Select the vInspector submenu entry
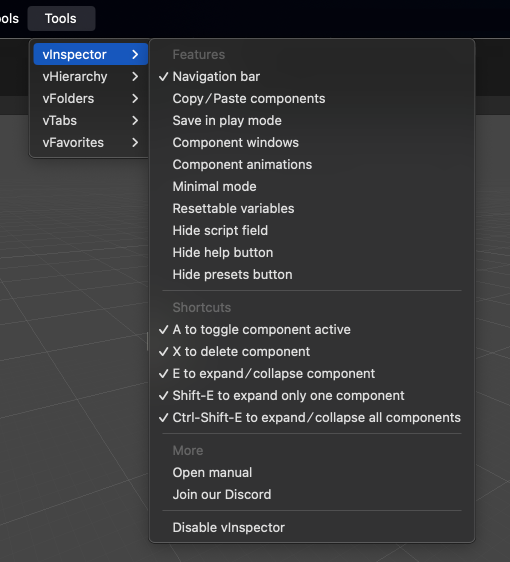 (x=90, y=54)
